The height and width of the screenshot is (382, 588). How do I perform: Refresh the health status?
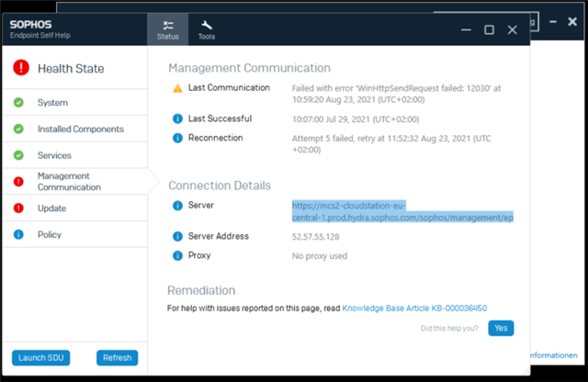click(117, 357)
